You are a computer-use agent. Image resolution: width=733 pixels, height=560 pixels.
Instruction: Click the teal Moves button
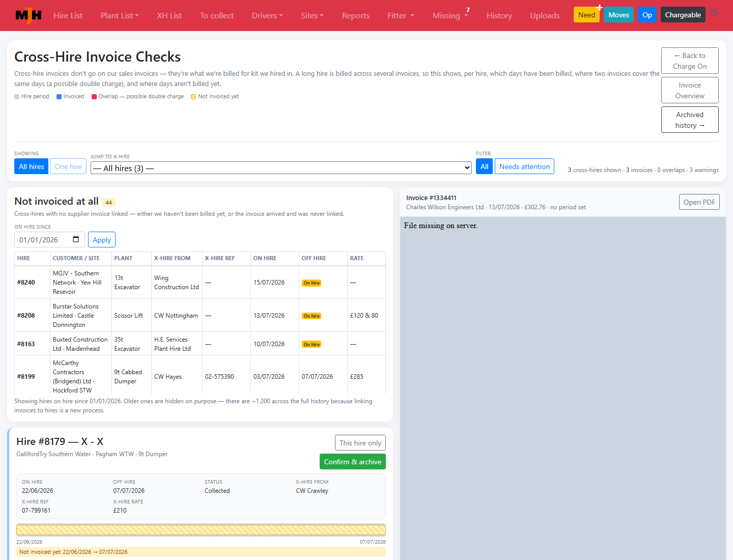click(x=618, y=15)
